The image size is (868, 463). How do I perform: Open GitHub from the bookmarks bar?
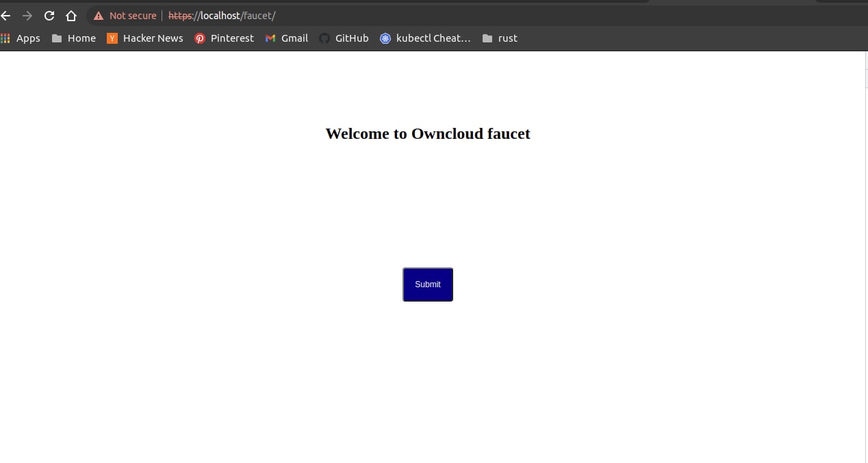344,38
